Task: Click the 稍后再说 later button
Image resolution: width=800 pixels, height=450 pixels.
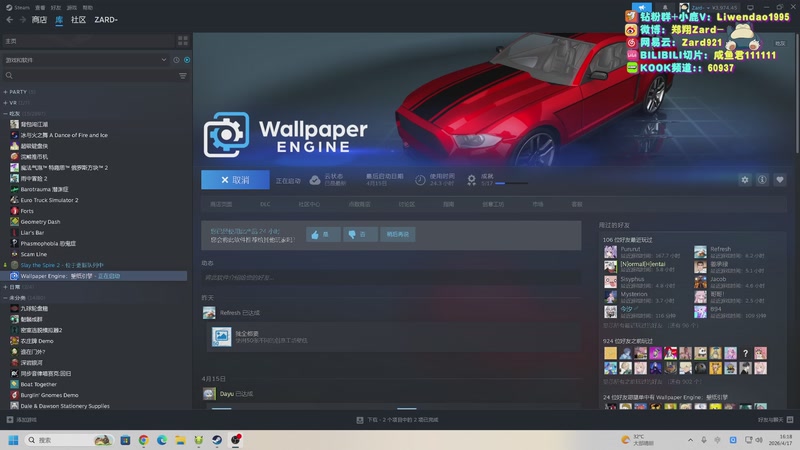Action: [398, 235]
